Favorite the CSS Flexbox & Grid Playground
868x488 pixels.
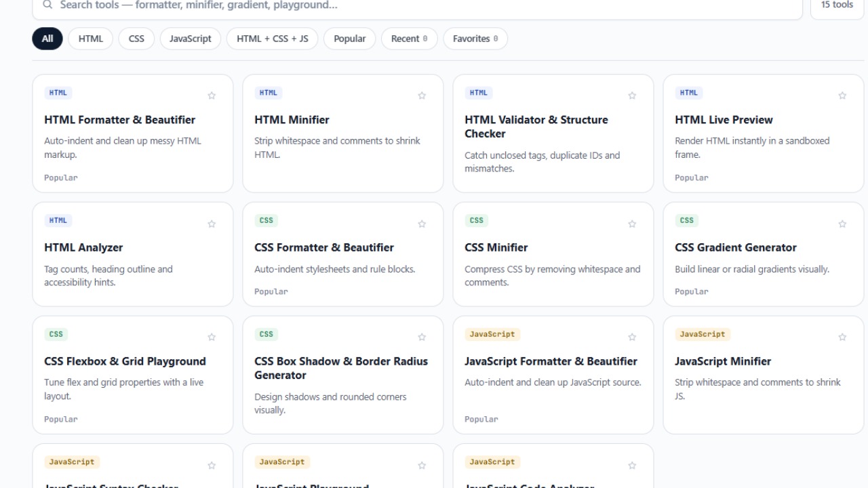coord(212,337)
